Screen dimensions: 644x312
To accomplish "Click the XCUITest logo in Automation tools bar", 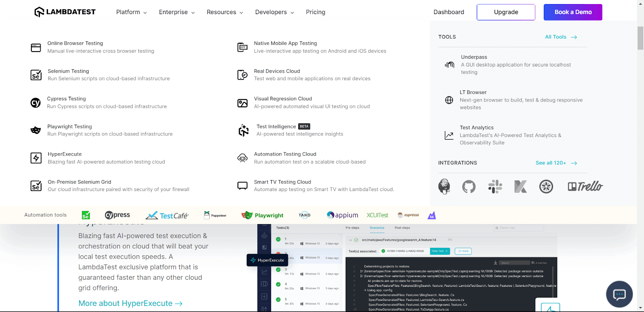I will click(378, 215).
